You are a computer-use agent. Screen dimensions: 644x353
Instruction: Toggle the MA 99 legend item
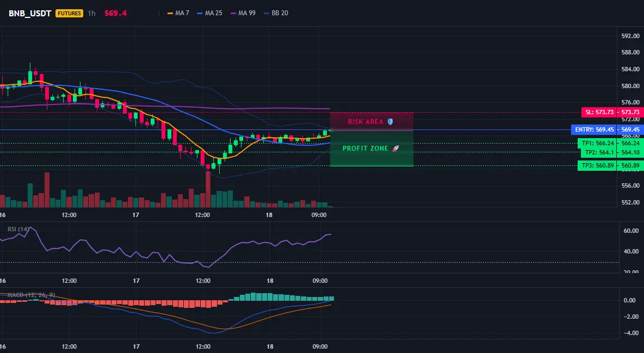click(243, 13)
